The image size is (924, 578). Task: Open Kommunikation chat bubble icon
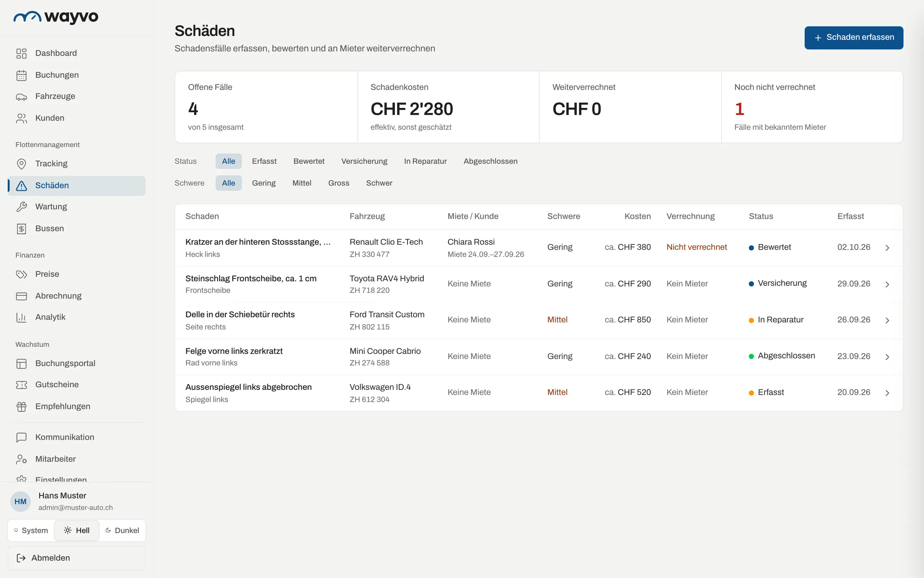click(22, 437)
